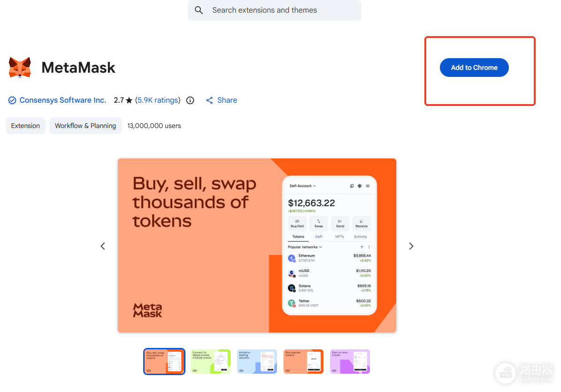Select the Workflow & Planning category chip
Image resolution: width=561 pixels, height=392 pixels.
(x=85, y=126)
